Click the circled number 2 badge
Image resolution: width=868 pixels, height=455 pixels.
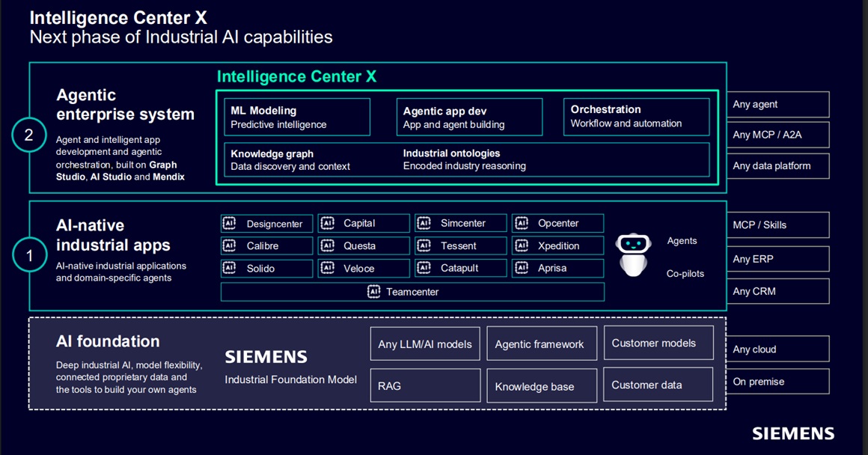coord(28,135)
